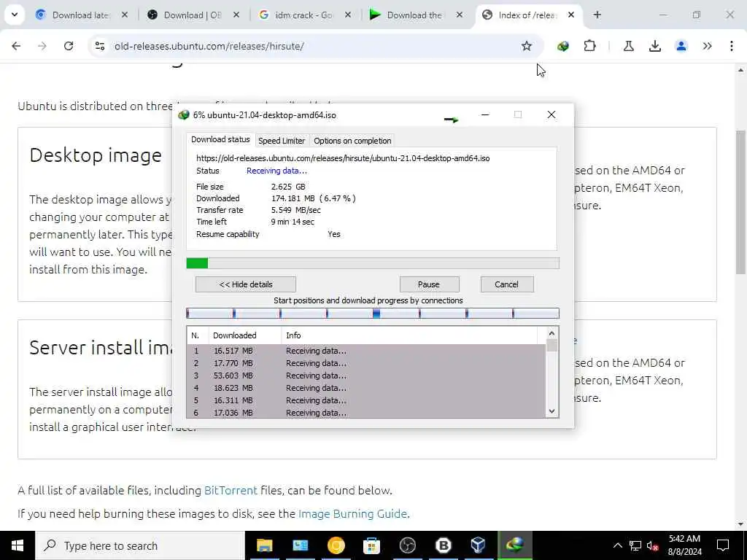Click the Internet Download Manager taskbar icon

click(x=514, y=545)
